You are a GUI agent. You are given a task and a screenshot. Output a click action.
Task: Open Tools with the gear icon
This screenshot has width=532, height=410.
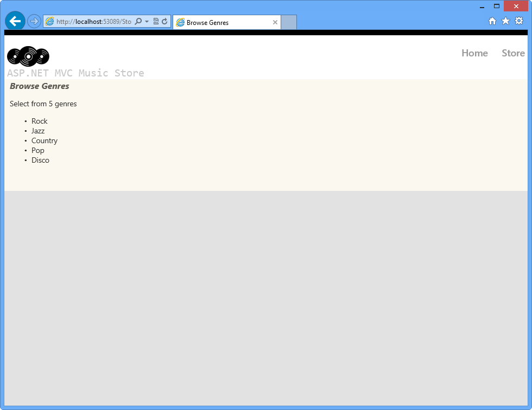519,21
